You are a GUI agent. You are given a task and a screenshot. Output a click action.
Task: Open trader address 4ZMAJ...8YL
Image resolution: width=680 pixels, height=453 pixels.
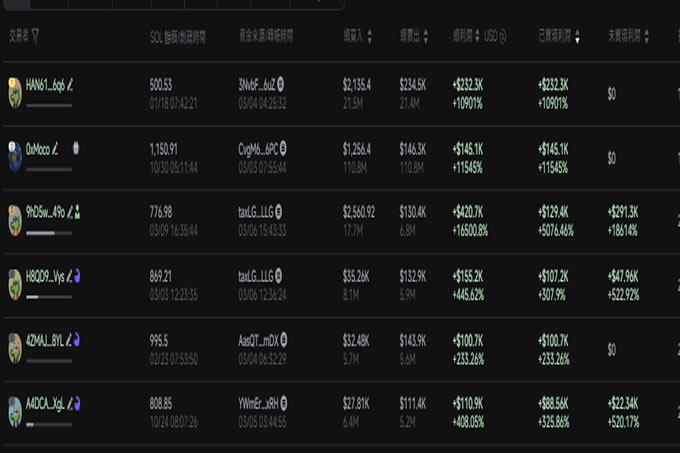pos(45,340)
